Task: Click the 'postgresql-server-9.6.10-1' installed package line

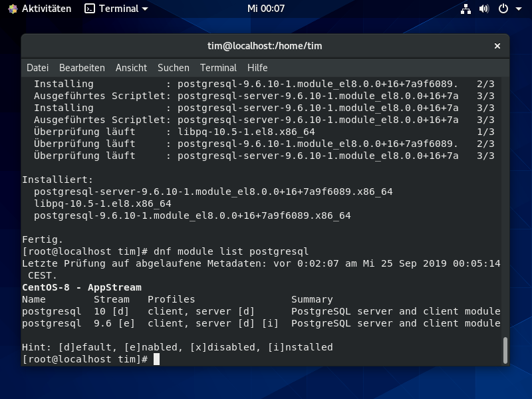Action: click(x=213, y=192)
